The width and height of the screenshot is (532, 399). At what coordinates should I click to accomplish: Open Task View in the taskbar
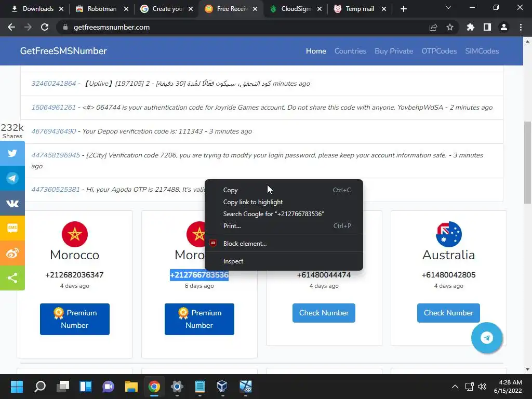63,387
